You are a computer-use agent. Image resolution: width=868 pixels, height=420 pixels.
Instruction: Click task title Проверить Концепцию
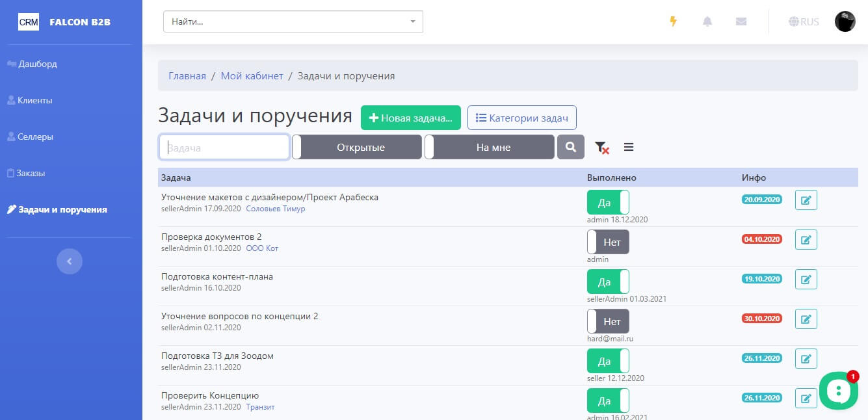(x=210, y=395)
